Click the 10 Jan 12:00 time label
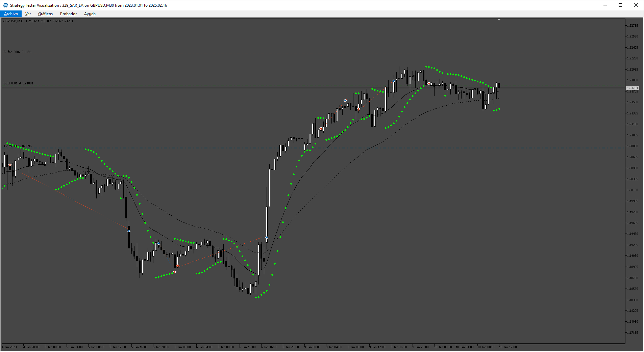The width and height of the screenshot is (644, 352). coord(508,347)
